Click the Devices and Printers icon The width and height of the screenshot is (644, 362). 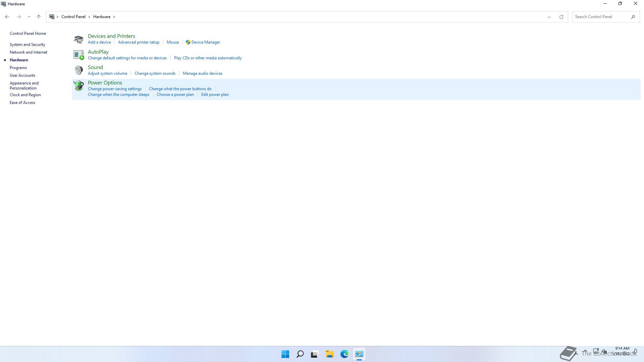(x=78, y=39)
